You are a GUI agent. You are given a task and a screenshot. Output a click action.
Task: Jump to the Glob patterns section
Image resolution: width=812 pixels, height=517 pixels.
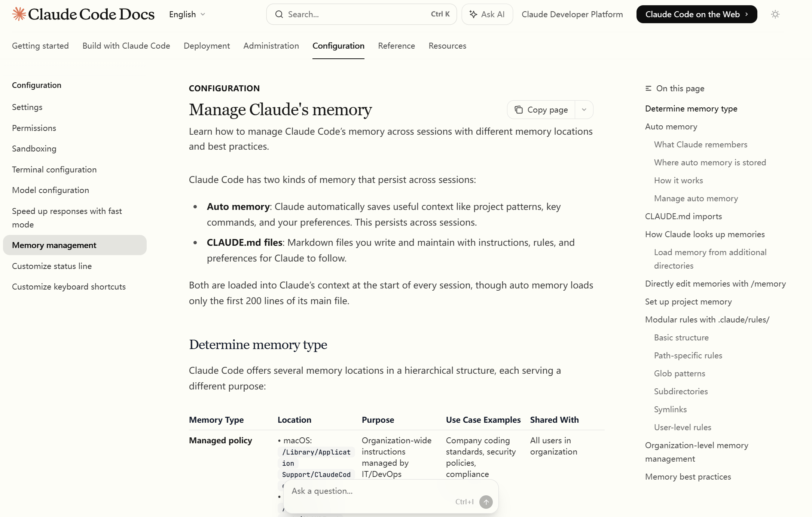click(679, 373)
